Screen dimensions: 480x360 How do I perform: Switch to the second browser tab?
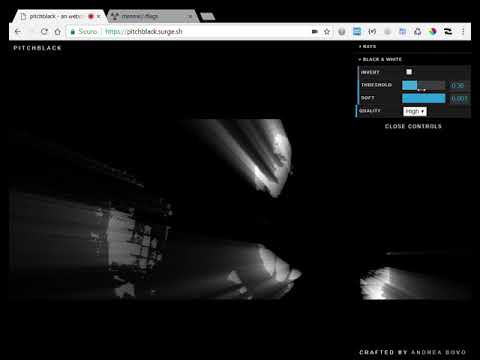coord(153,16)
